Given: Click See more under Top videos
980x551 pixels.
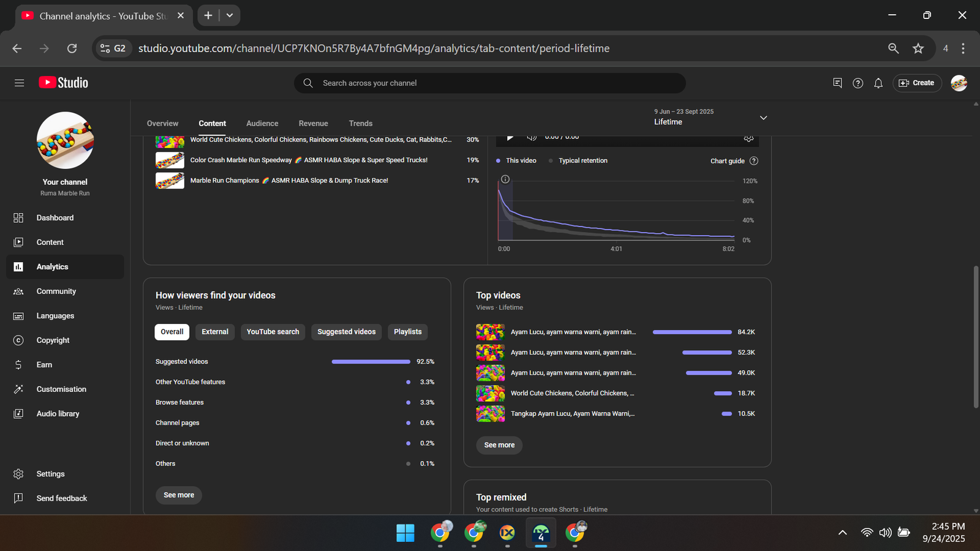Looking at the screenshot, I should pos(499,445).
